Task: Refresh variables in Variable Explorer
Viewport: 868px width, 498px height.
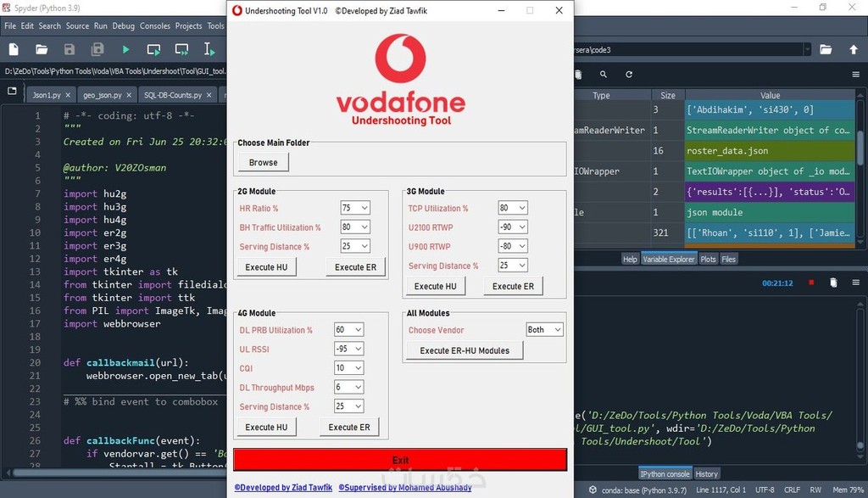Action: point(629,74)
